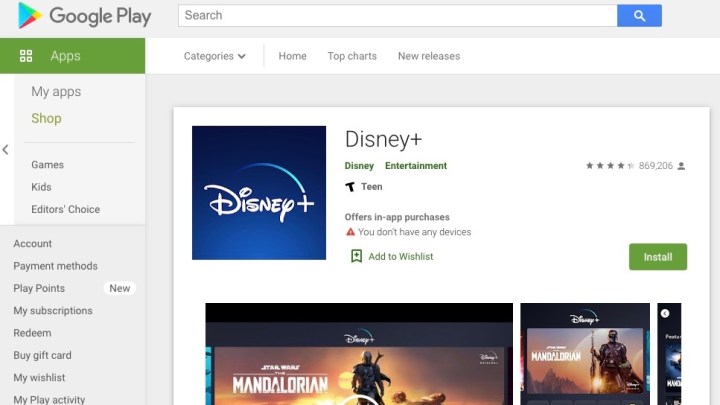This screenshot has height=405, width=720.
Task: Open the Entertainment category link
Action: [x=416, y=166]
